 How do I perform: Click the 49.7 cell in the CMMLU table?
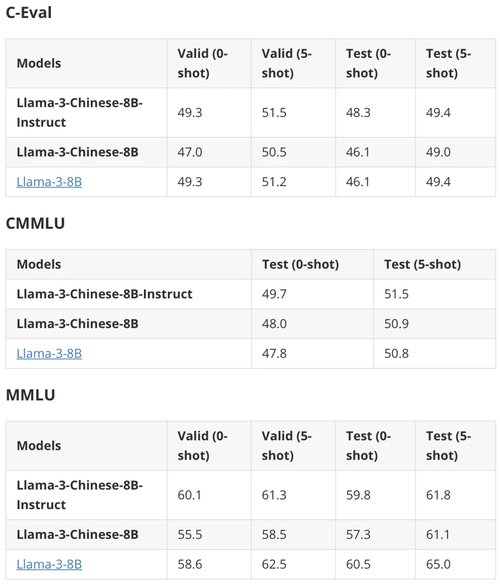click(274, 294)
